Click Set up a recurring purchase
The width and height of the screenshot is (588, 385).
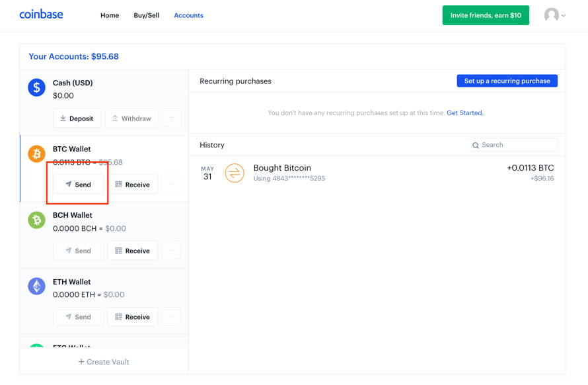coord(507,81)
